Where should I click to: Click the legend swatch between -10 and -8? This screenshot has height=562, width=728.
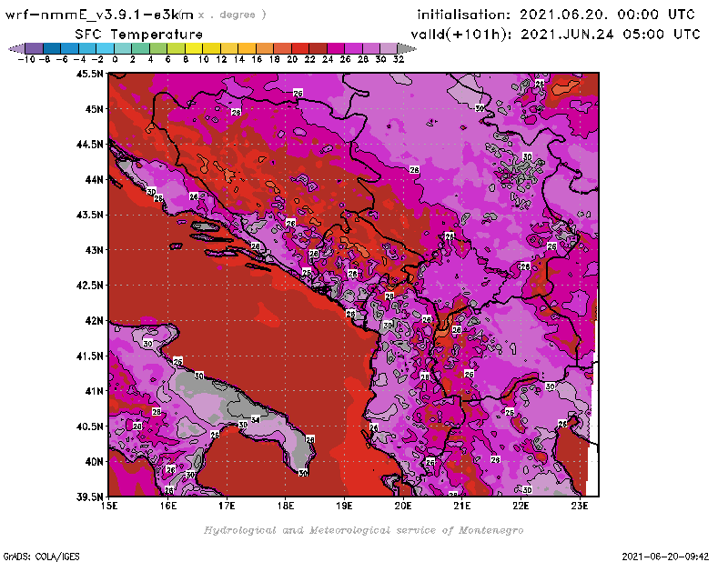pyautogui.click(x=35, y=48)
